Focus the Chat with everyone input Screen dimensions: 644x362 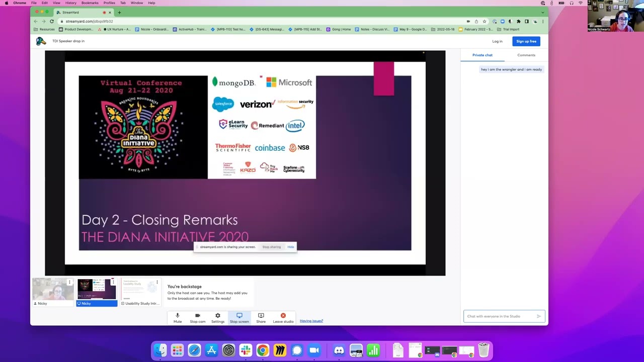pyautogui.click(x=501, y=316)
